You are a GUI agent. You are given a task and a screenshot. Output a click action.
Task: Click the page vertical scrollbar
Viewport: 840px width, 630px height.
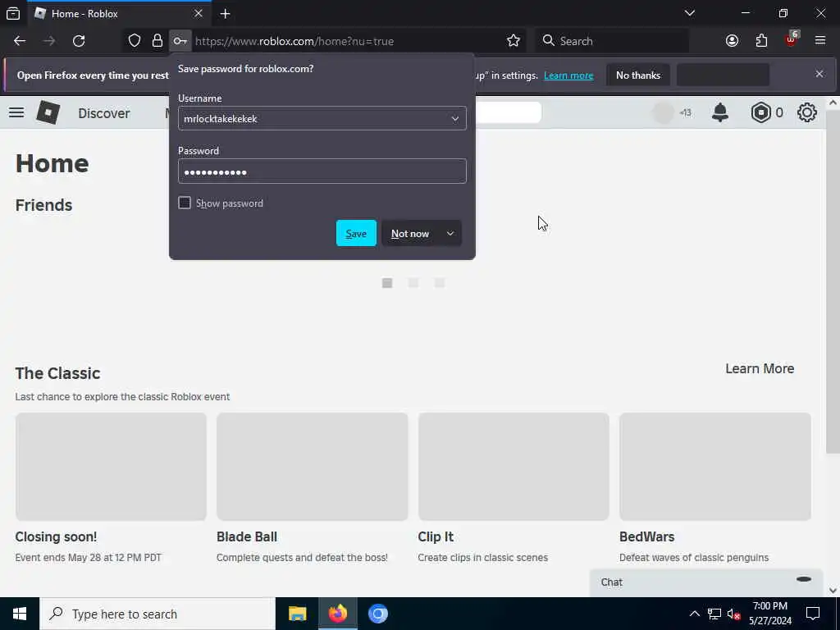click(833, 282)
